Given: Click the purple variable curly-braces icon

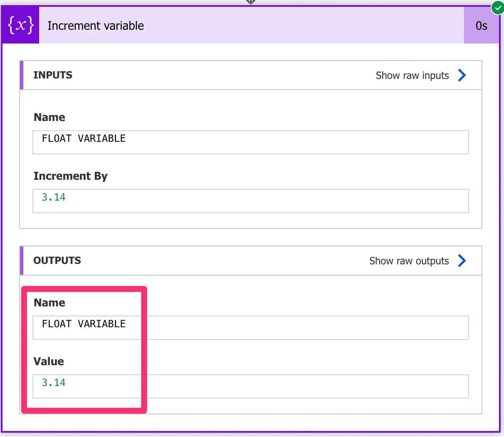Looking at the screenshot, I should coord(21,26).
